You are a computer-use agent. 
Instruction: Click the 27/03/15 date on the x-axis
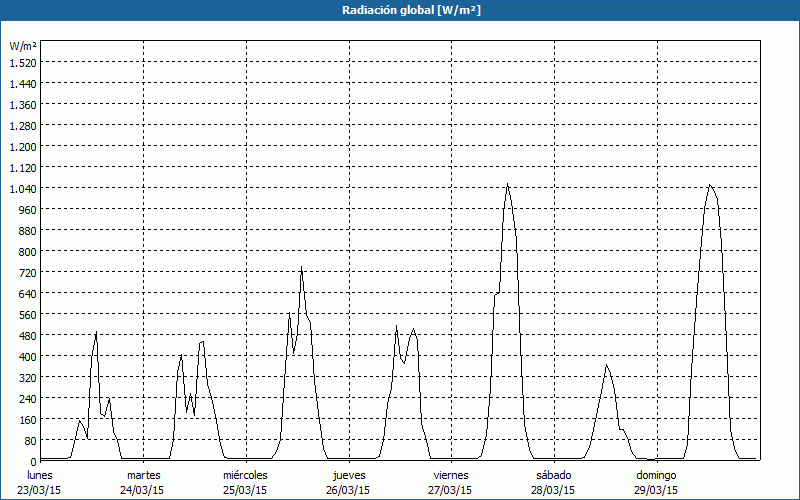(451, 490)
